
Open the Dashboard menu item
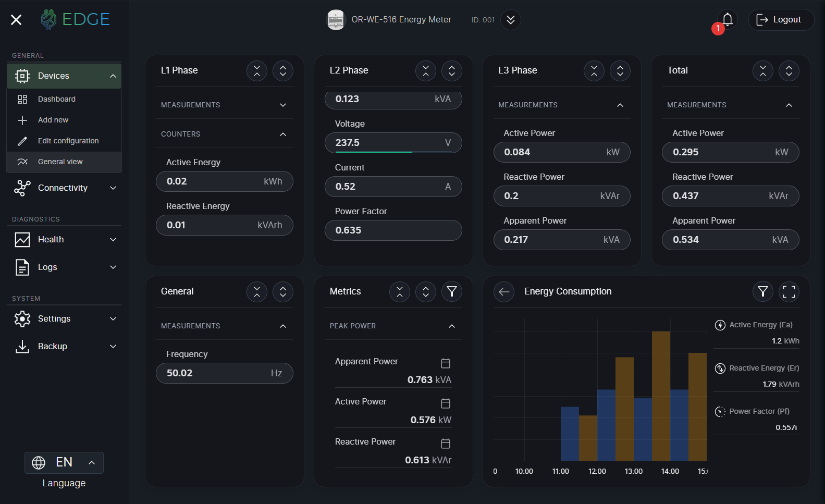coord(64,99)
